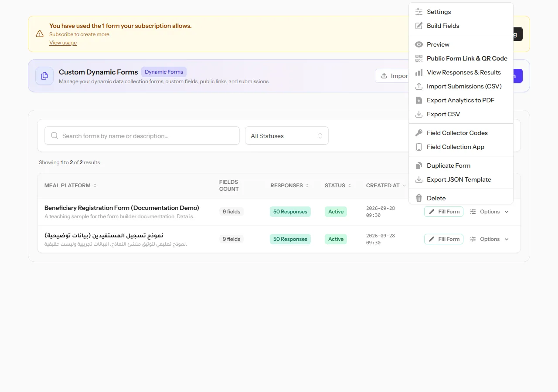The height and width of the screenshot is (392, 558).
Task: Click the bar chart icon for responses
Action: (419, 72)
